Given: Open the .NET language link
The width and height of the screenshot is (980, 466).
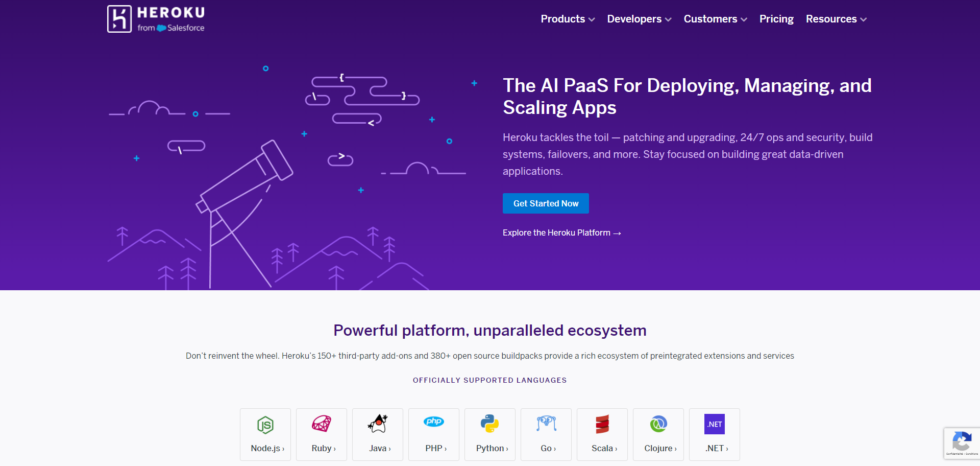Looking at the screenshot, I should [715, 434].
